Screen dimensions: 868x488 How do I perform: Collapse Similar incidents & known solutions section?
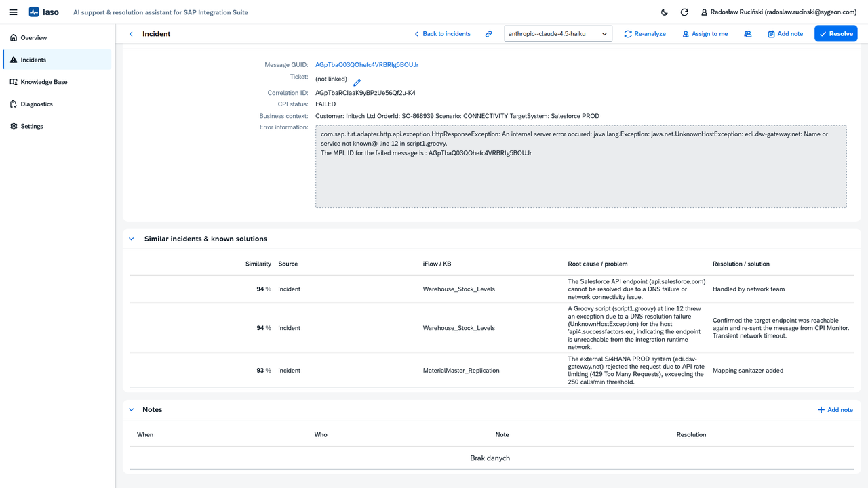point(132,239)
